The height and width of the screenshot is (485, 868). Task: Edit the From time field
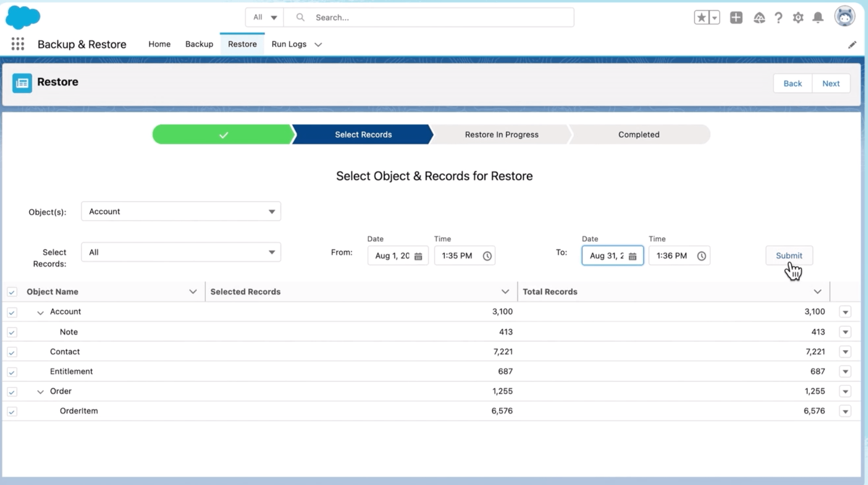(x=464, y=256)
